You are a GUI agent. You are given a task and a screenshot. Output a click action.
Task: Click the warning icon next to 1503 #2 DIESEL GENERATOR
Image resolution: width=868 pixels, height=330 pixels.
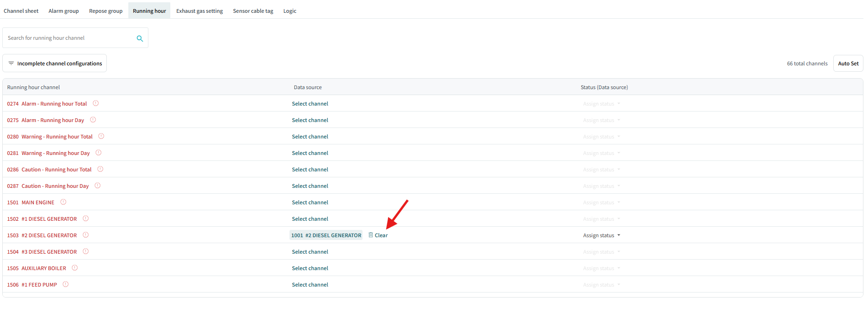pyautogui.click(x=85, y=235)
